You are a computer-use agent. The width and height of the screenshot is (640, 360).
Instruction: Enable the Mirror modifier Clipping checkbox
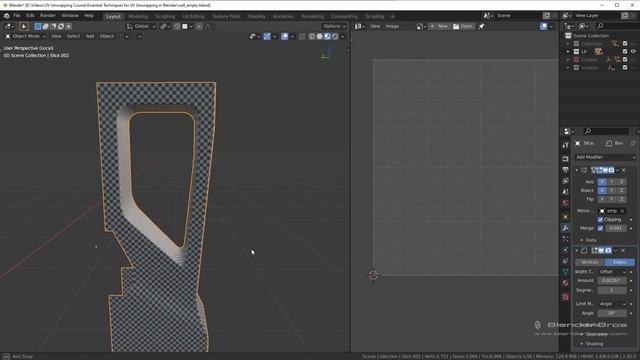point(600,220)
